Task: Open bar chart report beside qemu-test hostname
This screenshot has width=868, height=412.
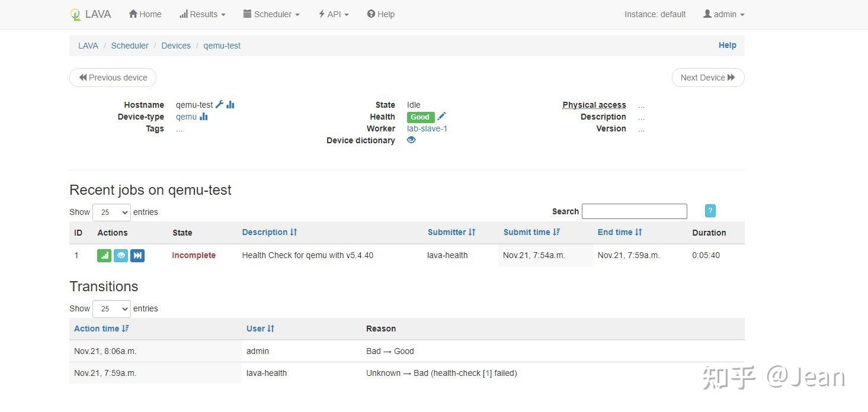Action: [x=230, y=105]
